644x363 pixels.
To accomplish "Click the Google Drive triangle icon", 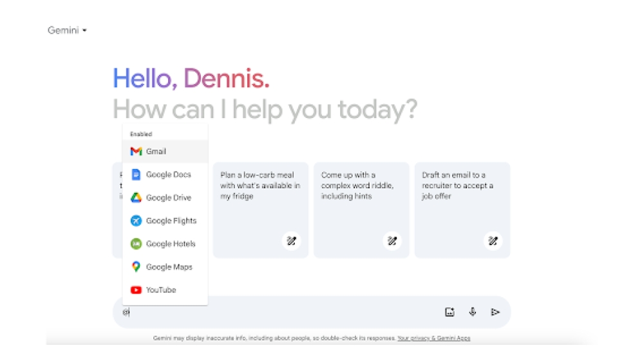I will point(136,198).
